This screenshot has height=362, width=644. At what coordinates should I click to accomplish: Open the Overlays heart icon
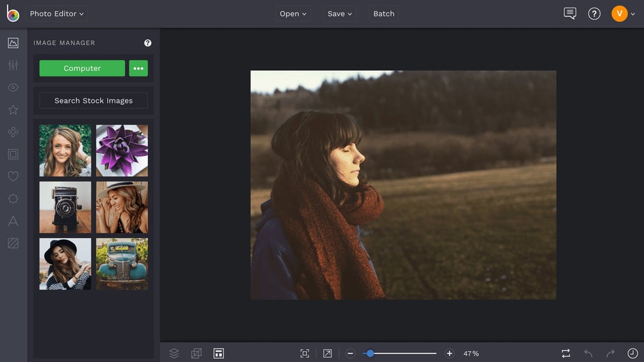[13, 177]
